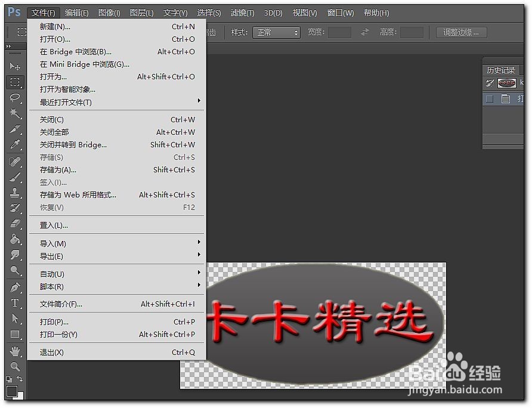The height and width of the screenshot is (408, 532).
Task: Select the Brush tool
Action: pos(15,177)
